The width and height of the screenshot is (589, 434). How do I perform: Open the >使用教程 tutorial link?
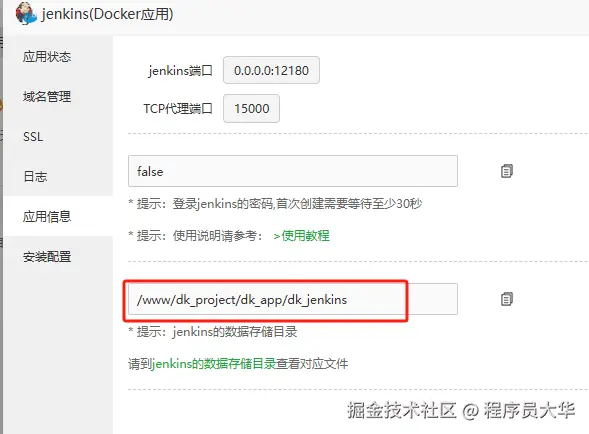coord(302,236)
